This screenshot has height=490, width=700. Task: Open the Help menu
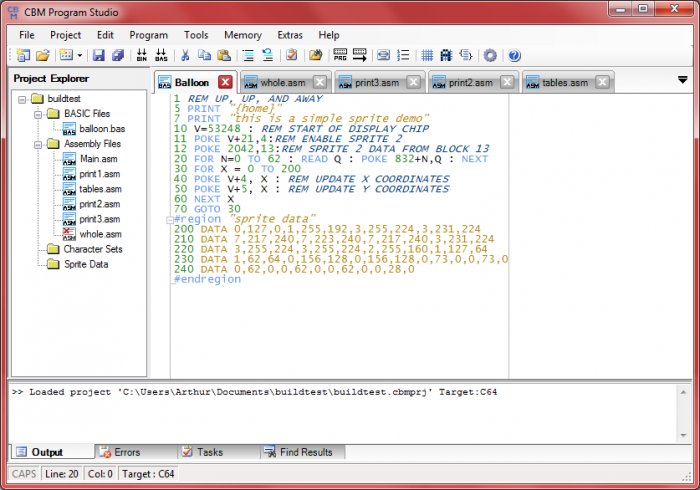(x=329, y=35)
